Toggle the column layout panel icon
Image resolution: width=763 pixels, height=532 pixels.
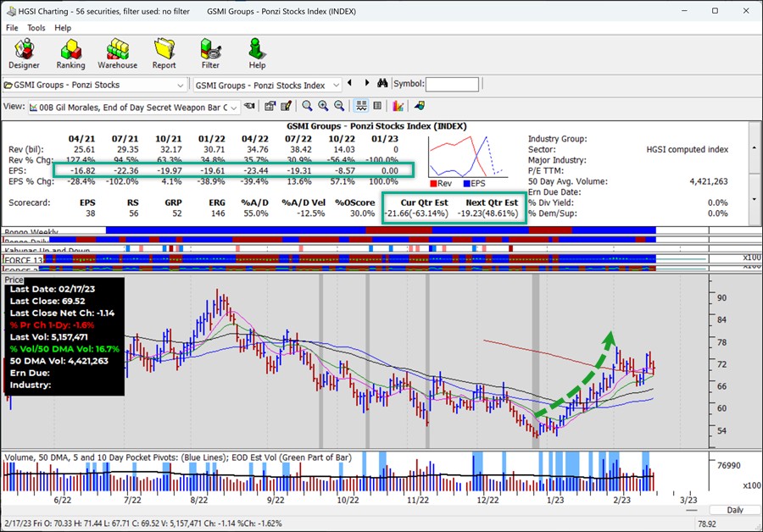point(377,106)
